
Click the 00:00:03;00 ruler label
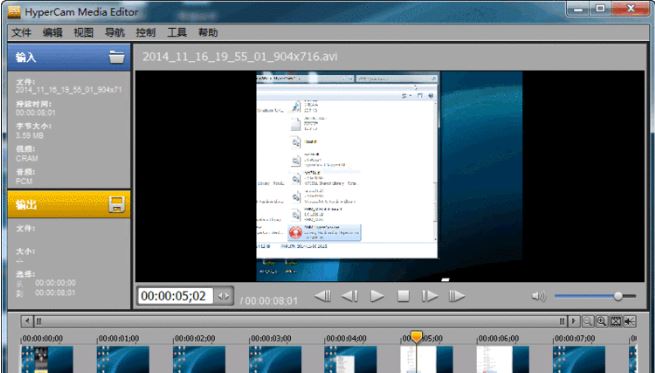click(270, 338)
